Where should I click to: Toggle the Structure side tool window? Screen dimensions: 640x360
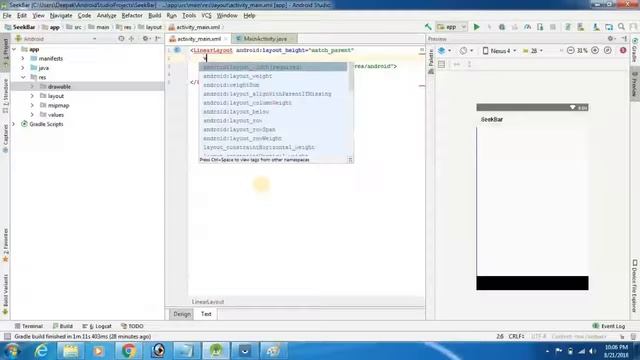tap(5, 96)
